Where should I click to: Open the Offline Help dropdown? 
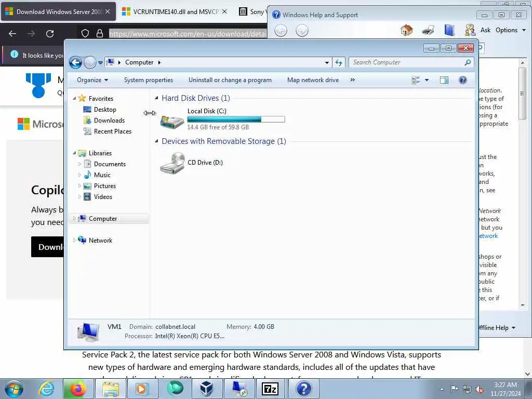click(496, 328)
